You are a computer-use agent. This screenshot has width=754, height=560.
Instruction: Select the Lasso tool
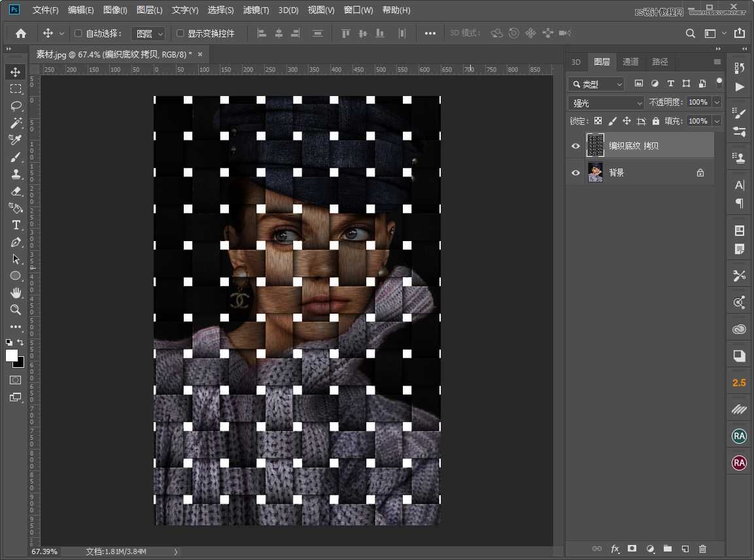16,106
